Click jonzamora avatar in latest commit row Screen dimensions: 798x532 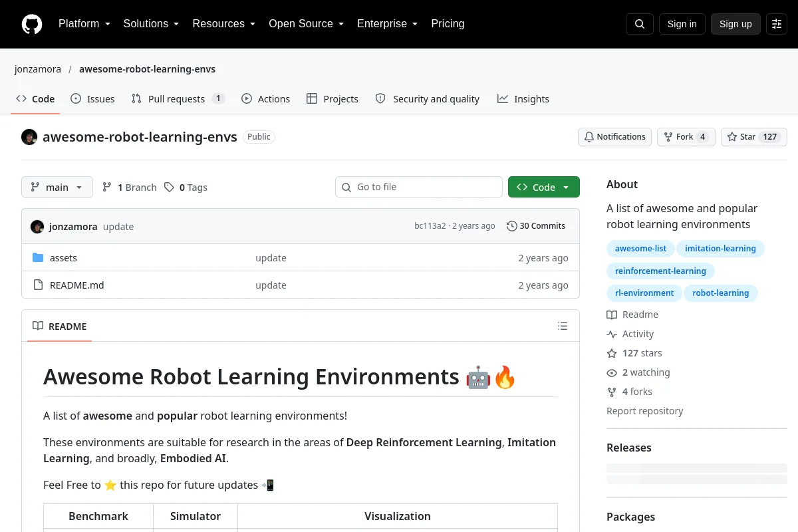(x=37, y=226)
